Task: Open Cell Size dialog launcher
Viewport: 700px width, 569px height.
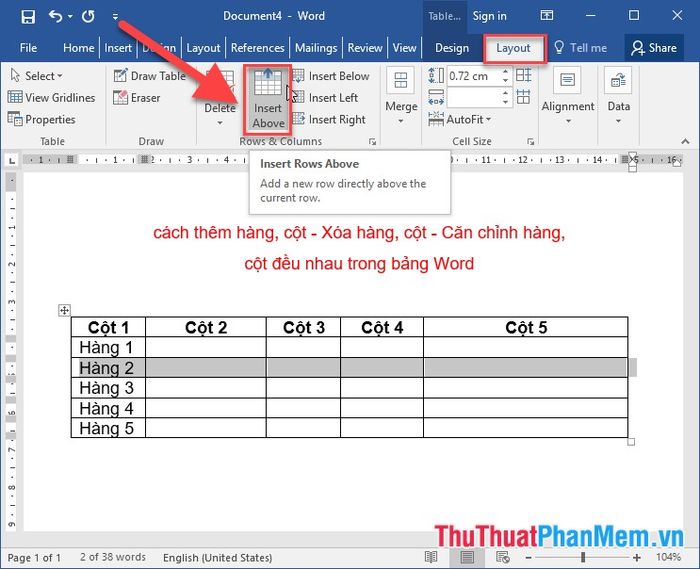Action: [x=530, y=142]
